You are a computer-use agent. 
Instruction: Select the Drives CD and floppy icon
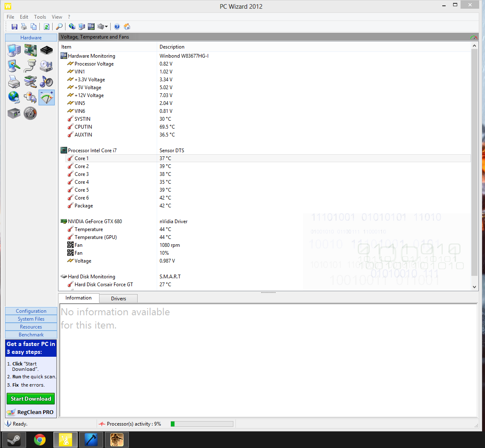pos(46,66)
